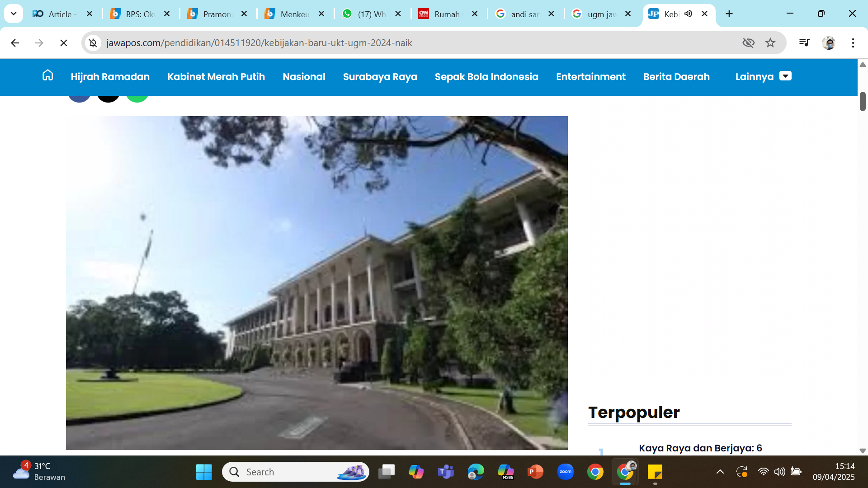
Task: Open the Chrome profile avatar
Action: pos(829,43)
